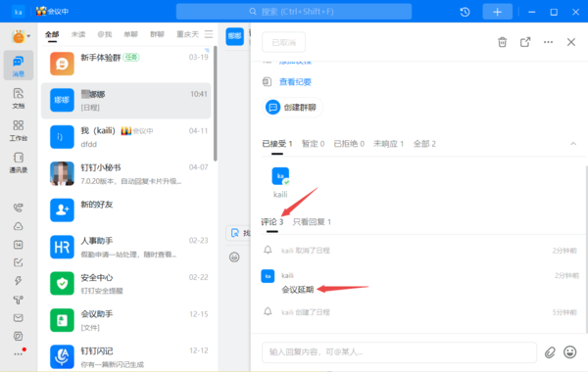Click the ka app logo in title bar
This screenshot has height=372, width=588.
[18, 12]
